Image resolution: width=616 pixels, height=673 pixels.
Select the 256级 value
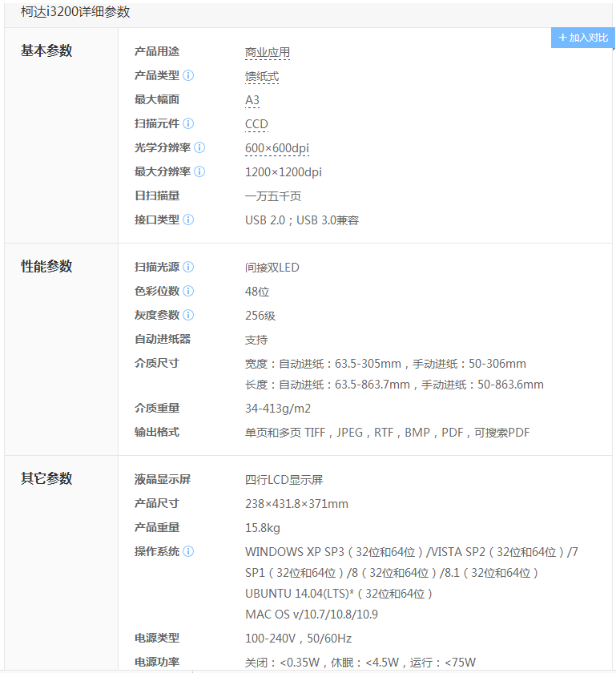[x=260, y=316]
